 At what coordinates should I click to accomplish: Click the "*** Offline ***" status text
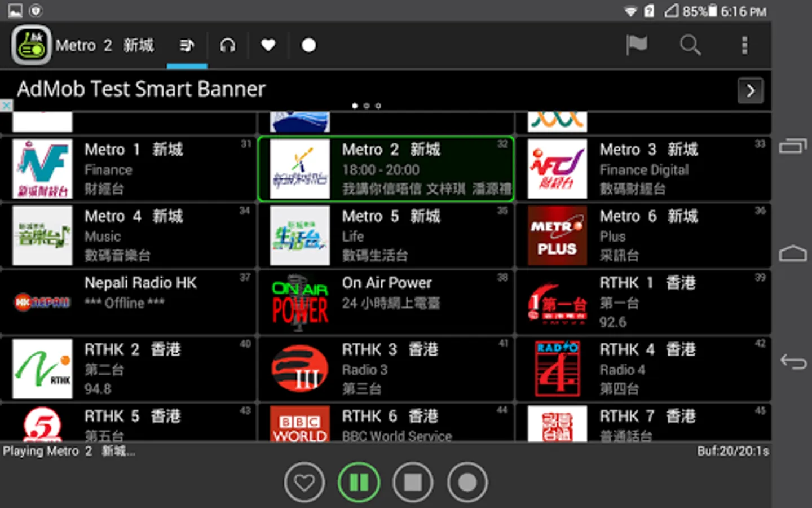125,303
